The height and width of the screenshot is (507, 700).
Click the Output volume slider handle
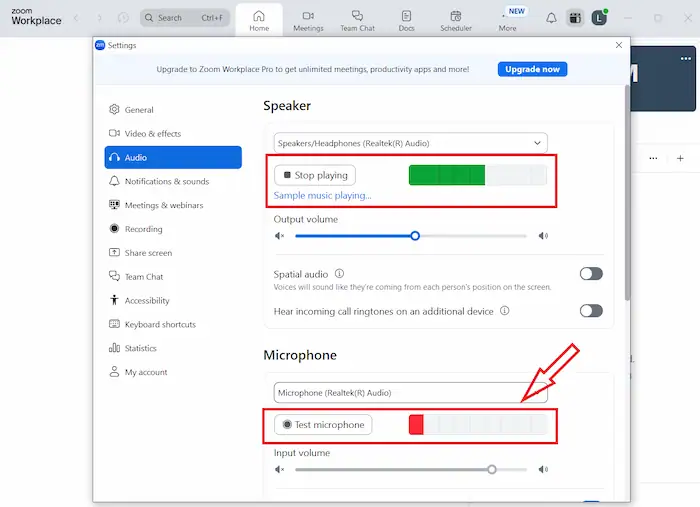click(x=415, y=236)
